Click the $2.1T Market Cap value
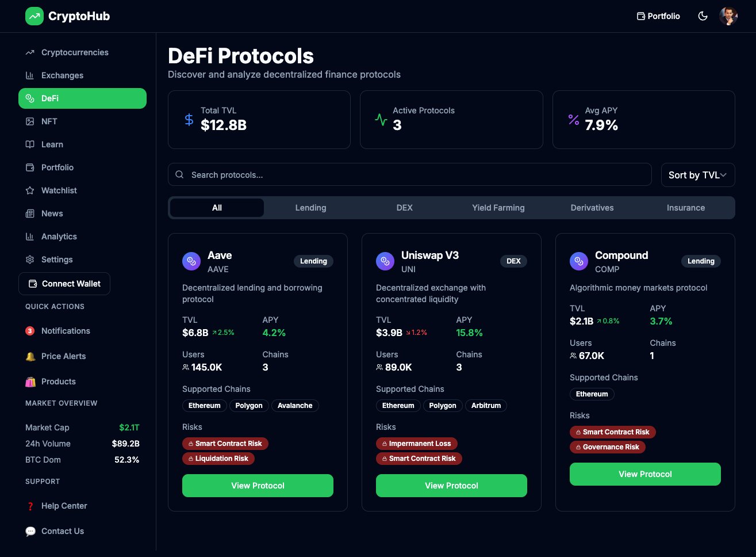This screenshot has width=756, height=557. [129, 428]
